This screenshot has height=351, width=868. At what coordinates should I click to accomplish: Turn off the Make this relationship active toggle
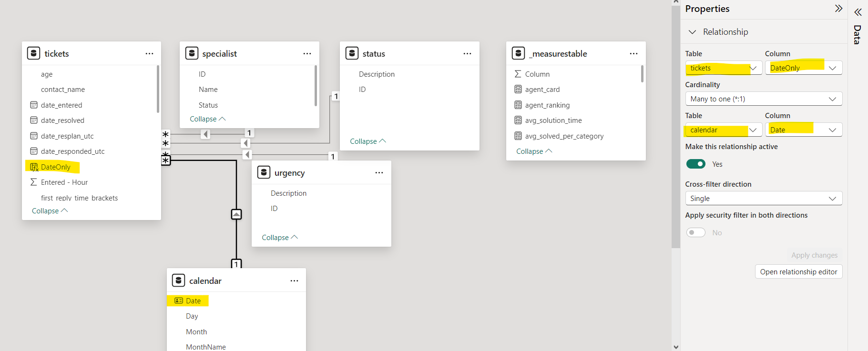696,164
